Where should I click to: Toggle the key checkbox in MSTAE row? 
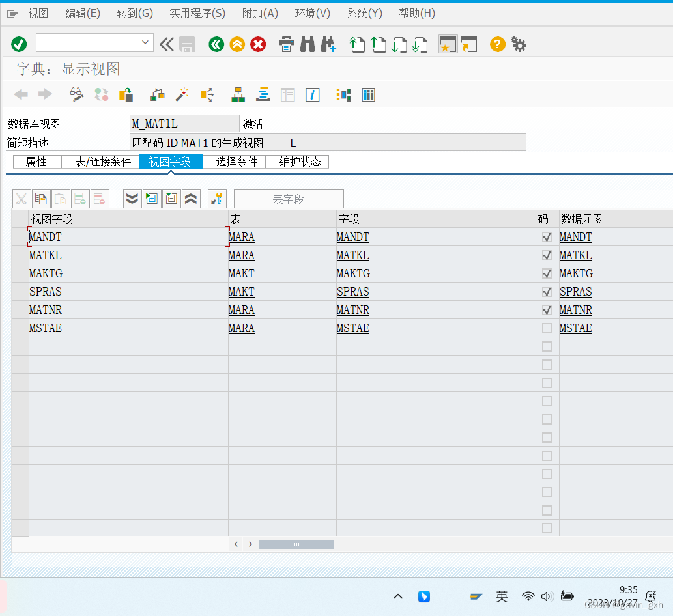[547, 328]
